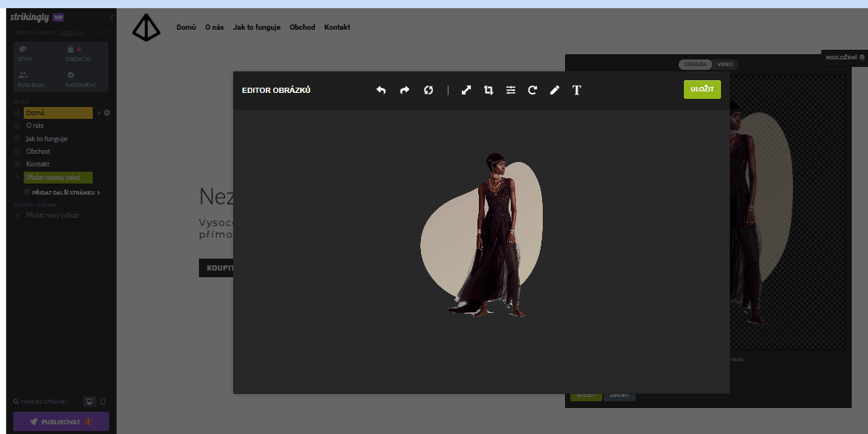Click the undo arrow in image editor
This screenshot has height=434, width=868.
coord(381,90)
